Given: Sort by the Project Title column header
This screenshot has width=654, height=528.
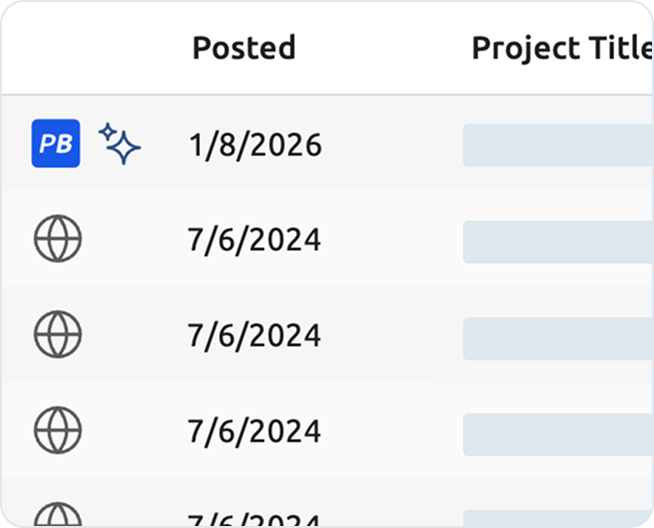Looking at the screenshot, I should (561, 48).
